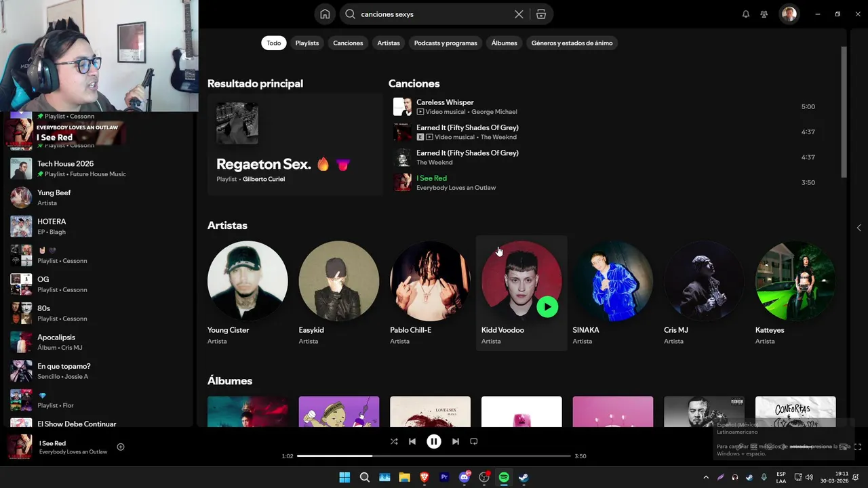Viewport: 868px width, 488px height.
Task: Click the search input field
Action: pyautogui.click(x=434, y=14)
